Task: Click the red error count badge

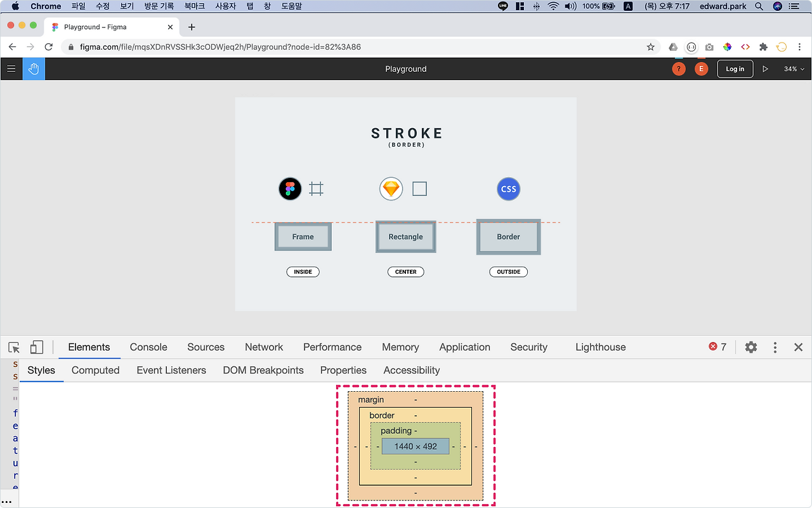Action: click(717, 347)
